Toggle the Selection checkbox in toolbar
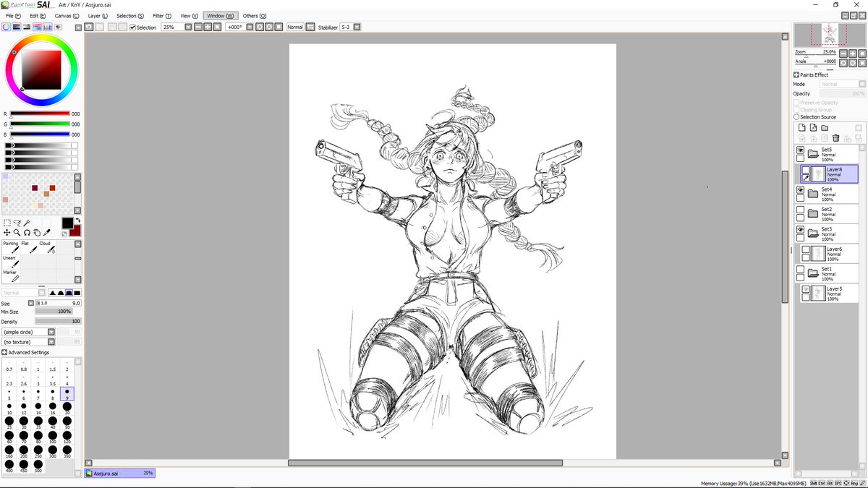 (x=132, y=27)
